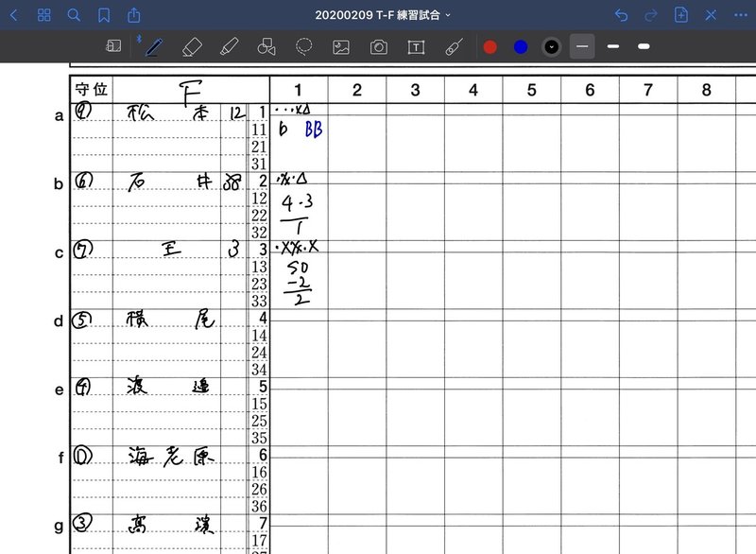
Task: Open the Camera tool
Action: pos(379,46)
